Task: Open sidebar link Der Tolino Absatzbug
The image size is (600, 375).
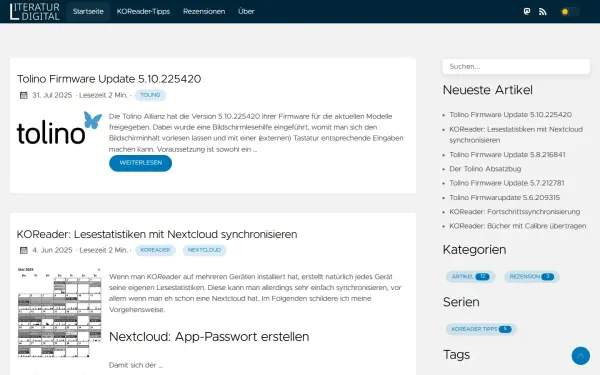Action: click(x=485, y=169)
